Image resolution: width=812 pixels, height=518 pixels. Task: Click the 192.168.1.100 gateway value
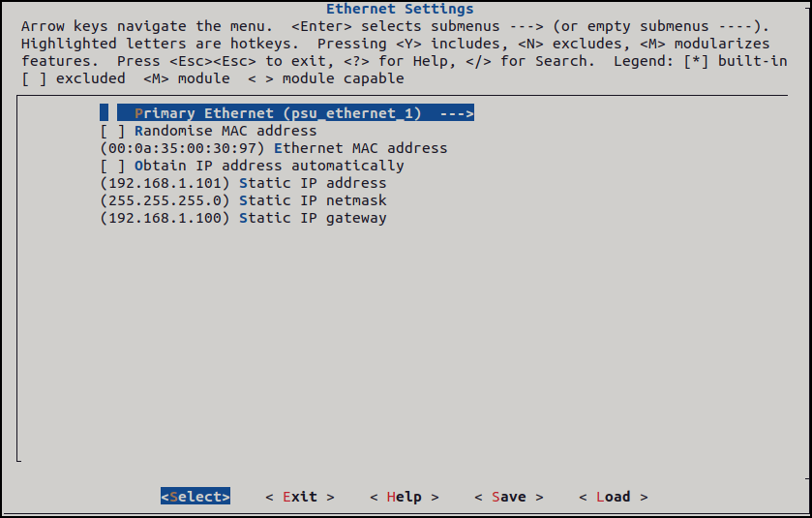tap(165, 218)
